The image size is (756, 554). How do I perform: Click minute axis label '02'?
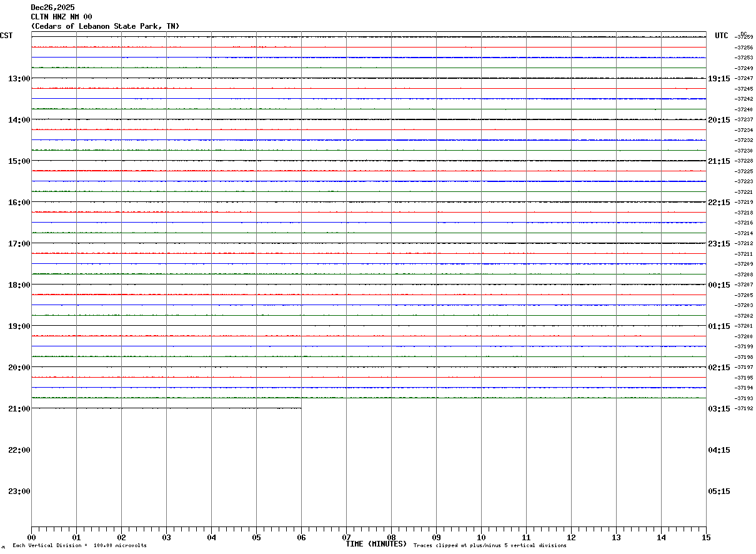[x=121, y=538]
